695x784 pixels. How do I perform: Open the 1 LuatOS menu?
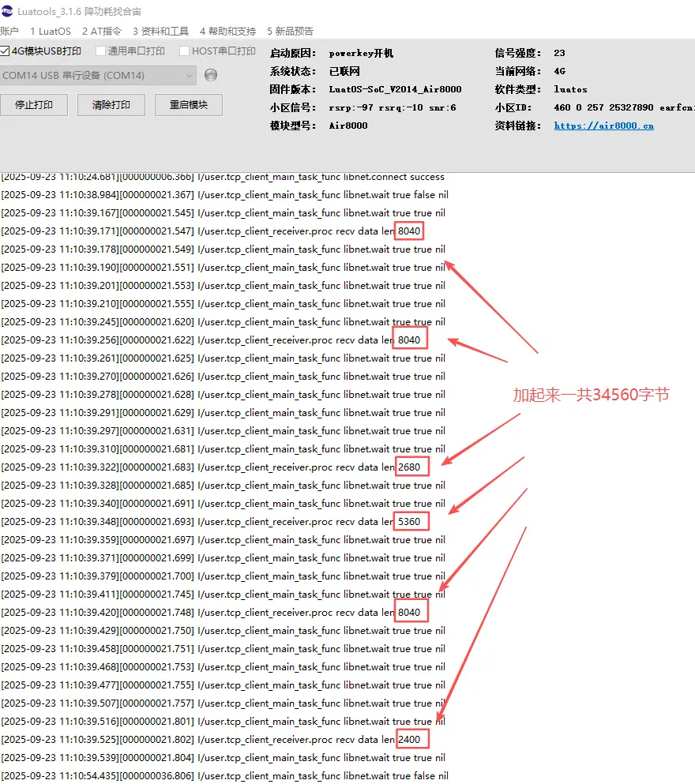(x=51, y=31)
